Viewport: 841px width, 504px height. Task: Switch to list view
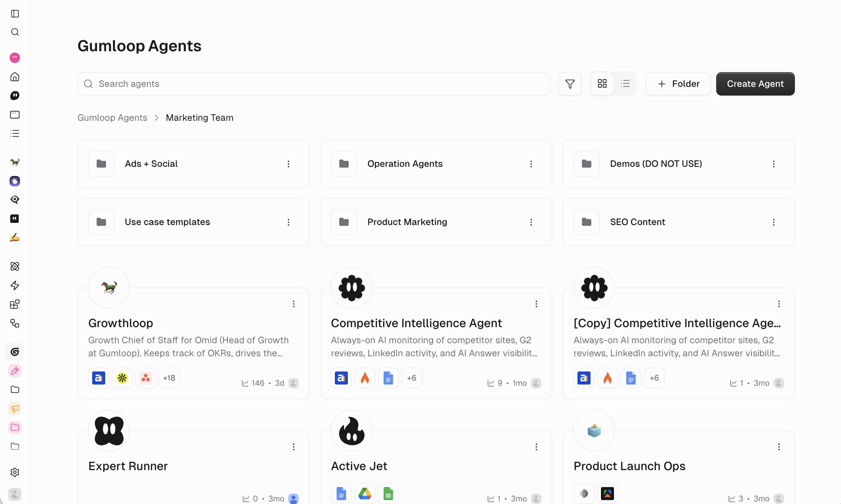[x=625, y=83]
